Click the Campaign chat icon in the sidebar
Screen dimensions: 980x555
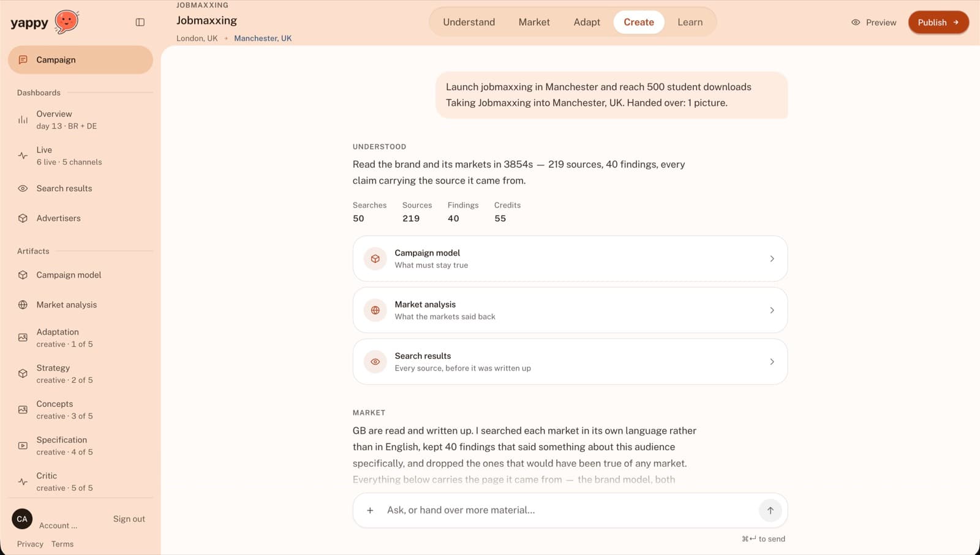click(x=23, y=59)
